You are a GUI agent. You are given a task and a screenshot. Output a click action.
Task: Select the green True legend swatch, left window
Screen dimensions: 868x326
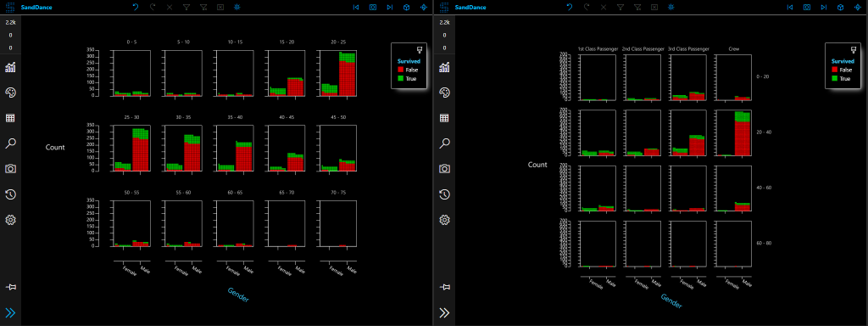(401, 79)
